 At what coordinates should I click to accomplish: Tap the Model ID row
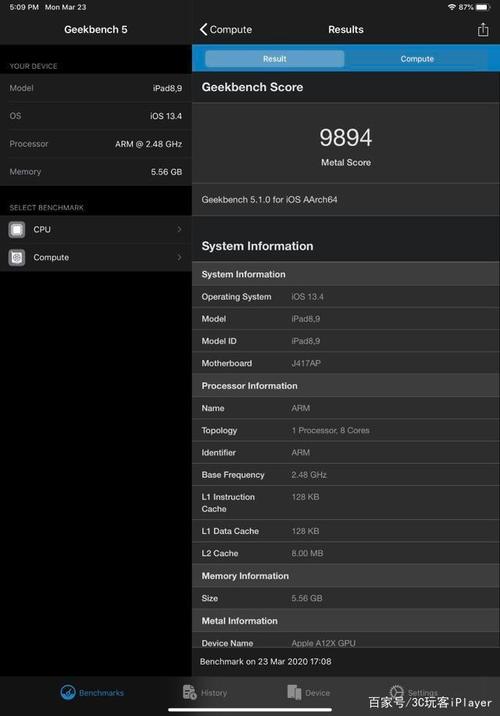(346, 341)
